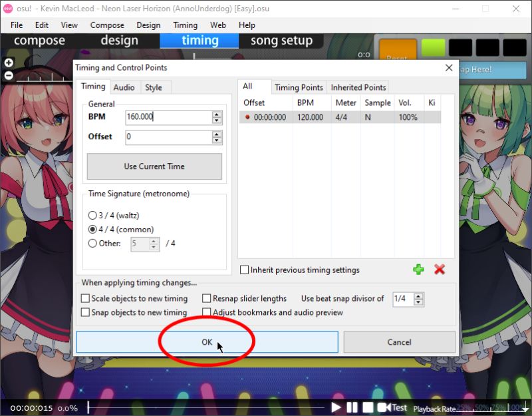Click the green plus to add timing point
Viewport: 532px width, 416px height.
[418, 270]
